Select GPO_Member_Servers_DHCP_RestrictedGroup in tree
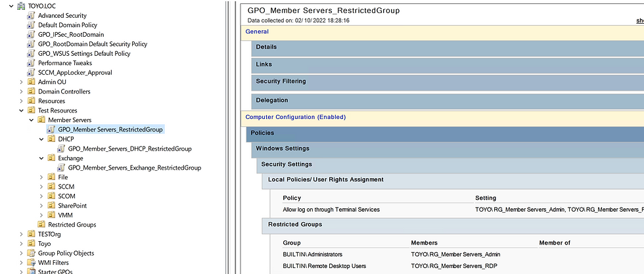 [130, 148]
